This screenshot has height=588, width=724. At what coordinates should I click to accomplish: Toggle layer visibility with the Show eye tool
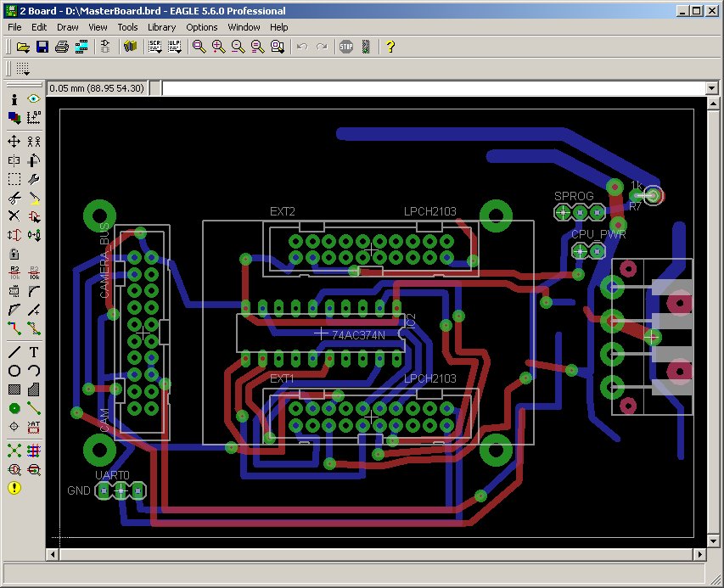tap(34, 99)
